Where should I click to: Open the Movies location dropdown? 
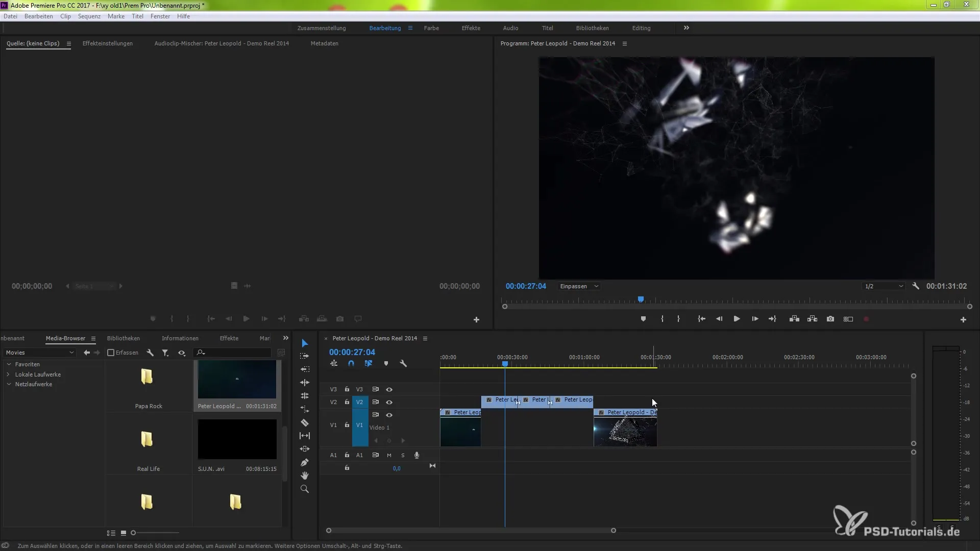[39, 353]
